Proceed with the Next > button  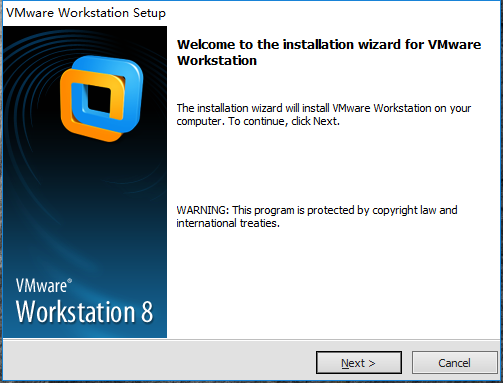point(359,362)
